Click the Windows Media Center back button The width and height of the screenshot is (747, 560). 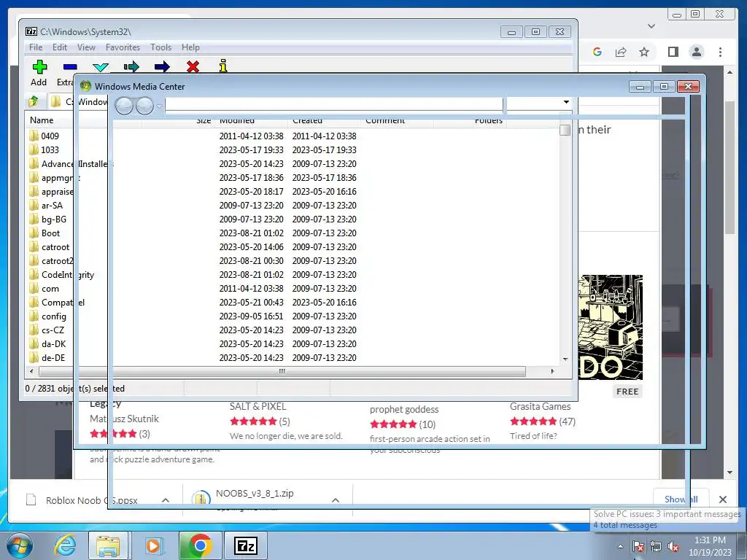pyautogui.click(x=124, y=106)
